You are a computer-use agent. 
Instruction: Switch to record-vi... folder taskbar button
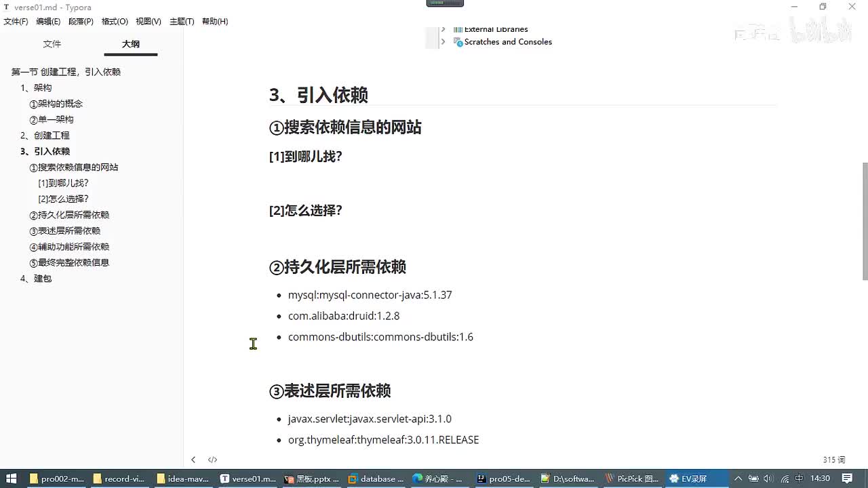click(119, 479)
